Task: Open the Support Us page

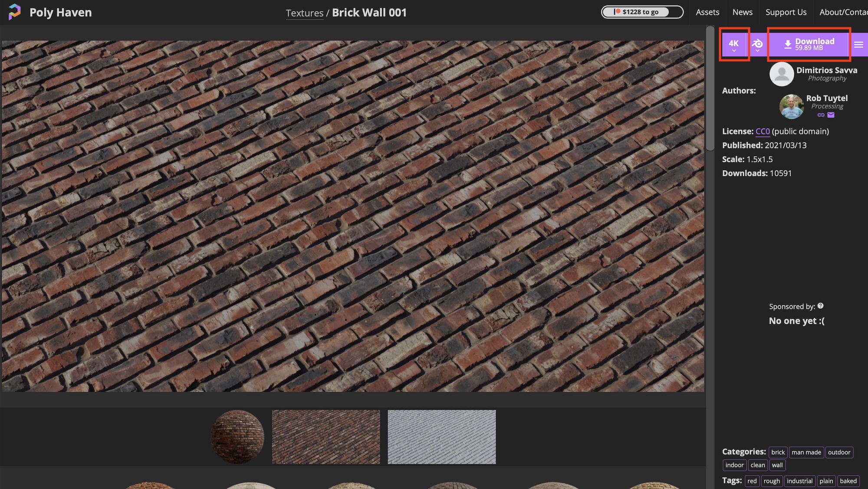Action: (786, 12)
